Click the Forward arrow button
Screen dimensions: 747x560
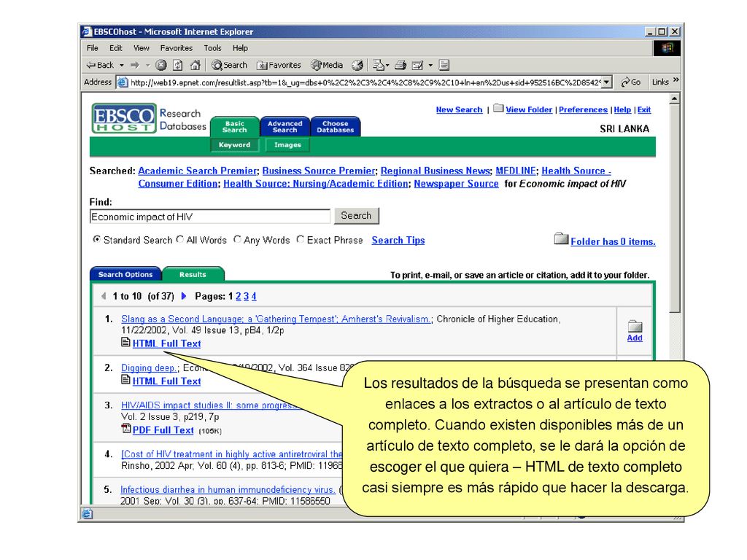point(135,65)
